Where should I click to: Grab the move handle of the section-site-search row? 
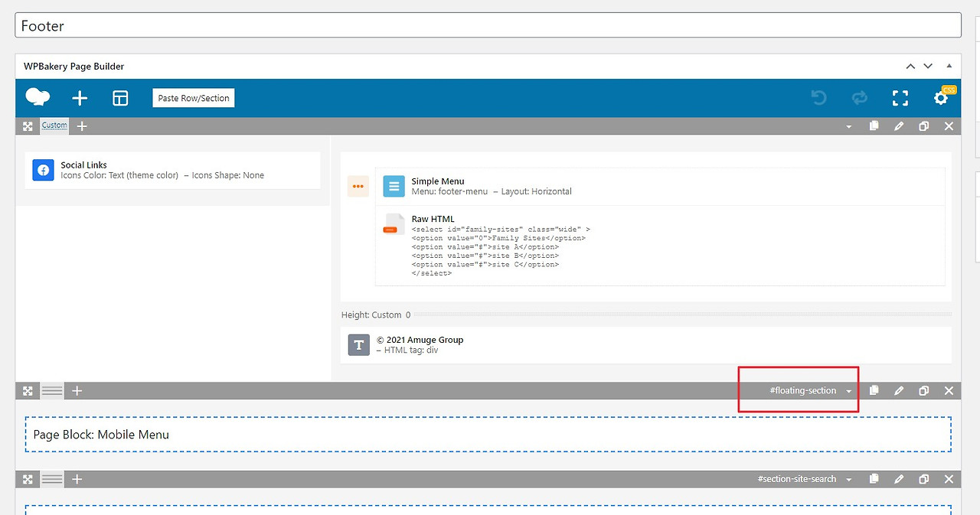point(28,479)
